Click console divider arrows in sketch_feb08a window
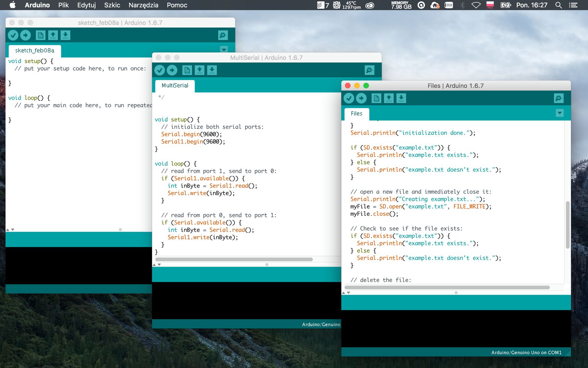 (10, 230)
